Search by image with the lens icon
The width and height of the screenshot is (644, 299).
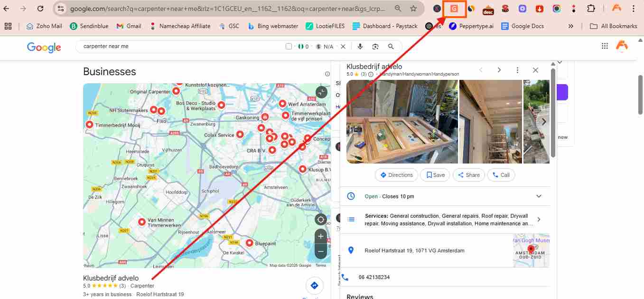click(375, 47)
